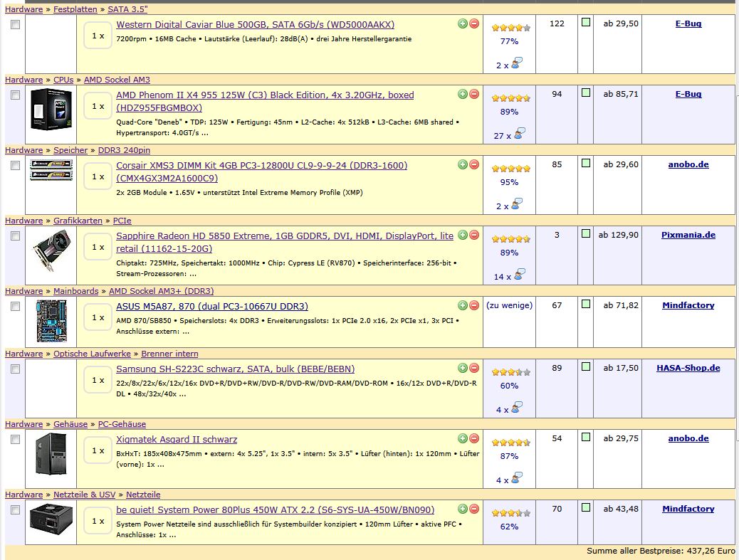Decrease quantity of Western Digital Caviar Blue
The height and width of the screenshot is (560, 739).
point(474,23)
